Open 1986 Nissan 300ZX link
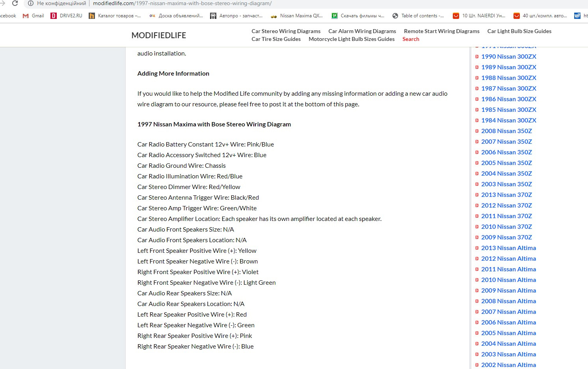Viewport: 588px width, 369px height. pyautogui.click(x=509, y=99)
